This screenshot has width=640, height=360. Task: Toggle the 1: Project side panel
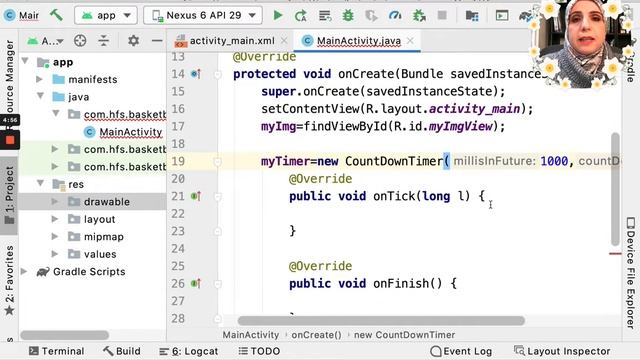[9, 195]
